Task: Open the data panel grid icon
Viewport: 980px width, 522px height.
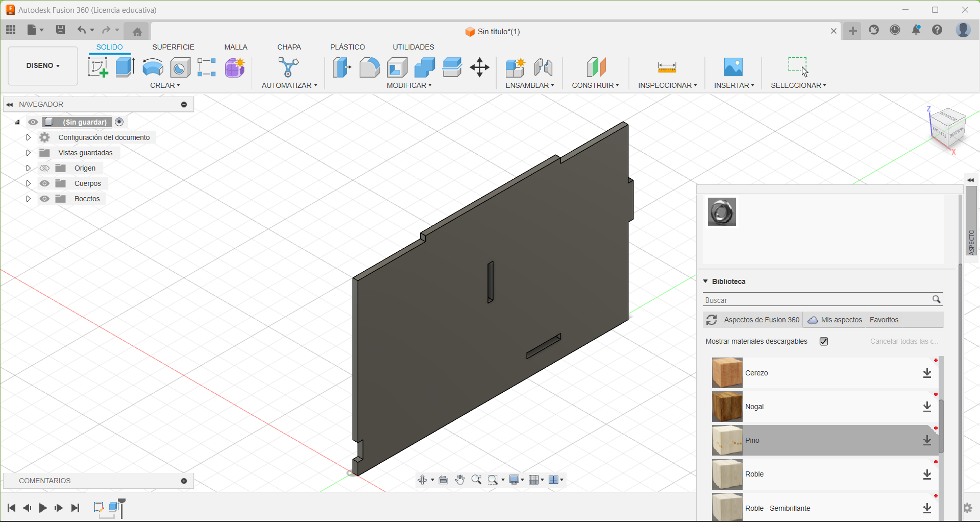Action: (11, 30)
